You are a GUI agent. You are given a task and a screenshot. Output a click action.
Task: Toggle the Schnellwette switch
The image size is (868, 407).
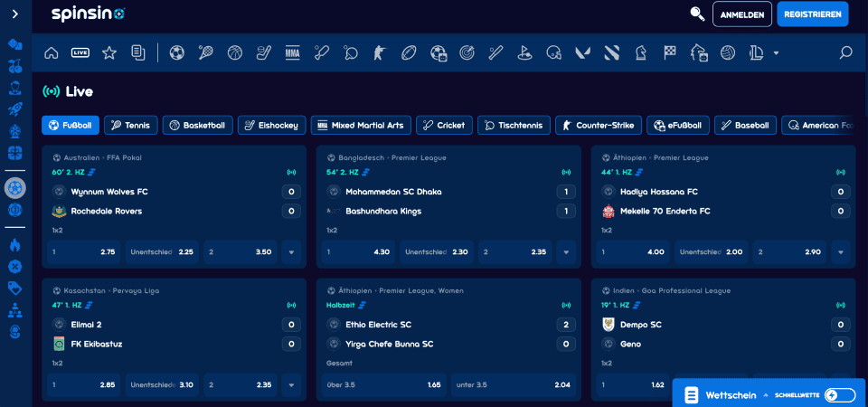tap(839, 395)
